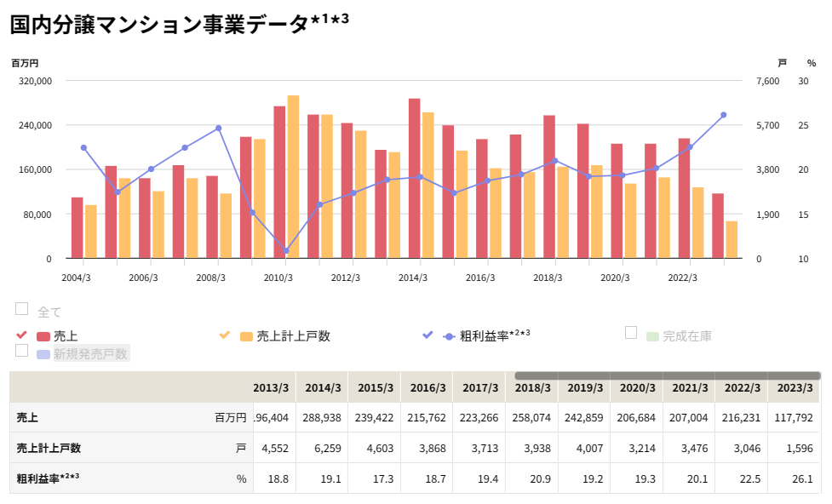Screen dimensions: 832x504
Task: Click the units value 3,476
Action: coord(695,449)
